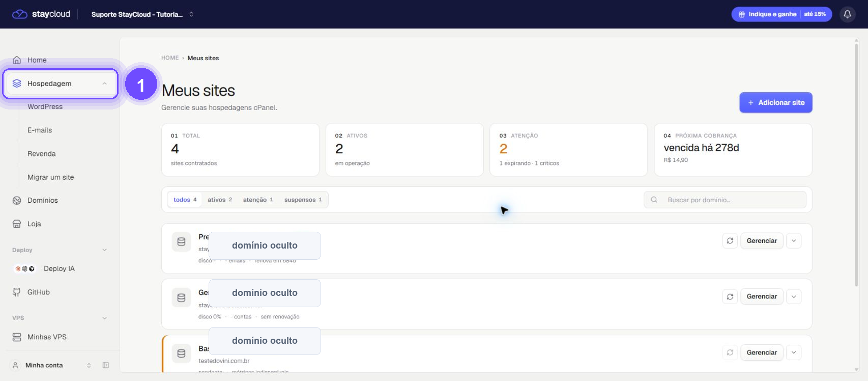Open Migrar um site
868x381 pixels.
[x=51, y=177]
